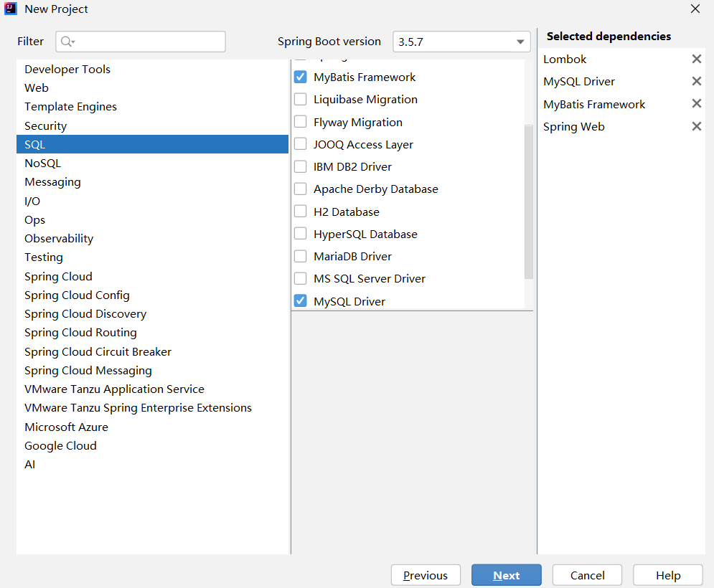Open Ops category
Screen dimensions: 714x588
coord(152,220)
